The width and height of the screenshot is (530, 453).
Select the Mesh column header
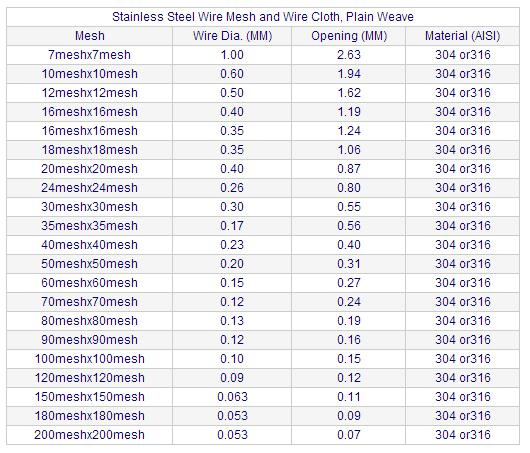coord(90,36)
